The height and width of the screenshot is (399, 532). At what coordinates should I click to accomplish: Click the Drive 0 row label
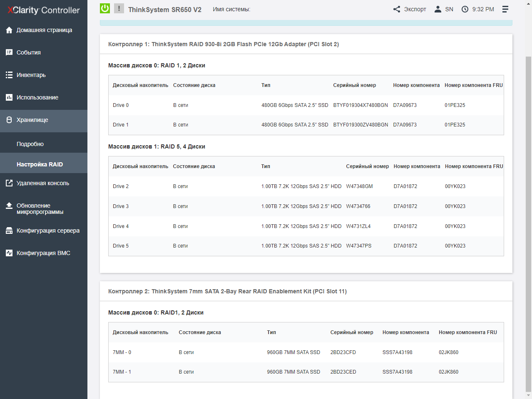coord(121,105)
